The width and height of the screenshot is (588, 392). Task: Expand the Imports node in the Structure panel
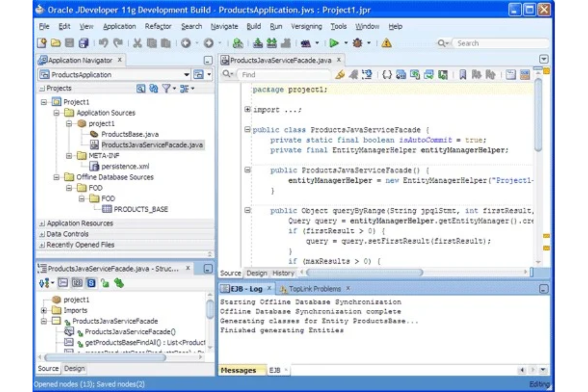tap(44, 310)
